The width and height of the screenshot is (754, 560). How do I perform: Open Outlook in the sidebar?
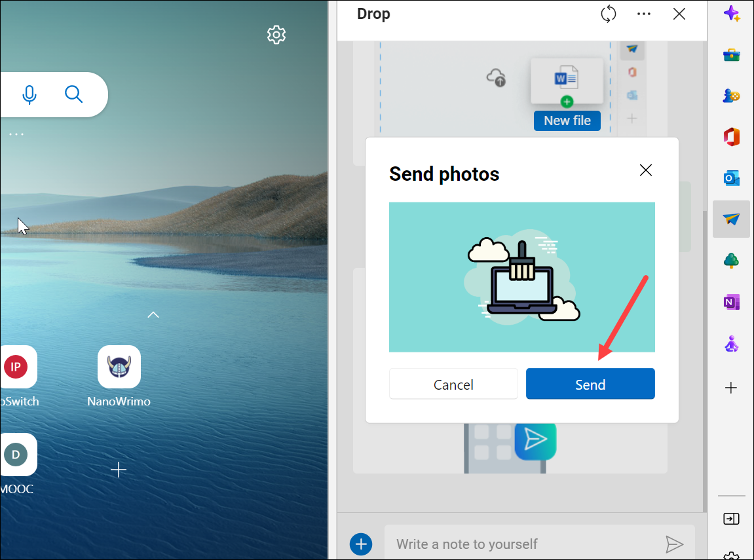(732, 177)
